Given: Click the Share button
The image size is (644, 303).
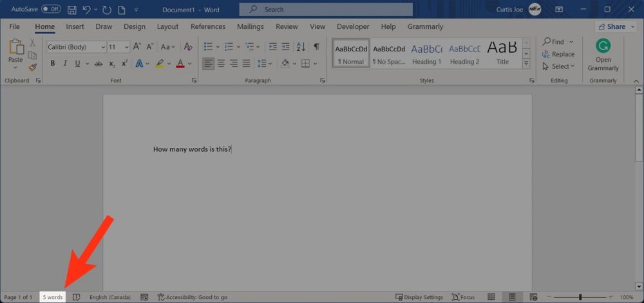Looking at the screenshot, I should coord(616,27).
